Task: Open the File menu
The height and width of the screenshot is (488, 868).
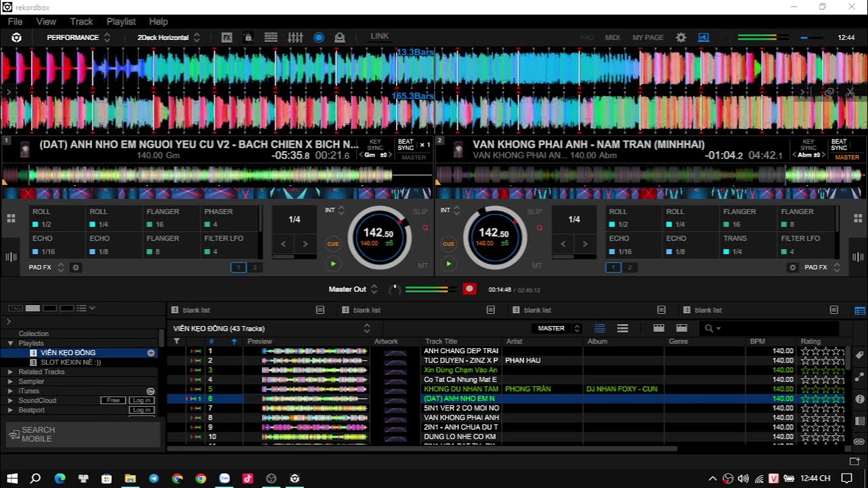Action: [15, 22]
